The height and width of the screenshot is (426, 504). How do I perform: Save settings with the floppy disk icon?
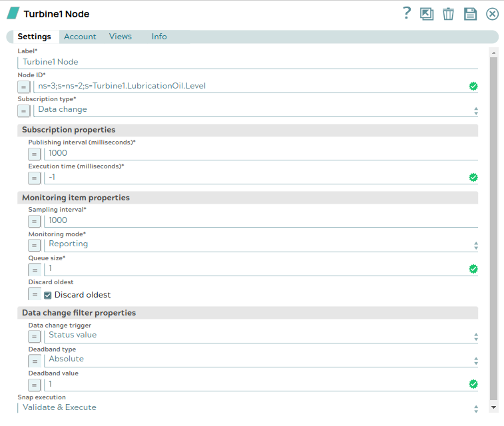tap(470, 14)
